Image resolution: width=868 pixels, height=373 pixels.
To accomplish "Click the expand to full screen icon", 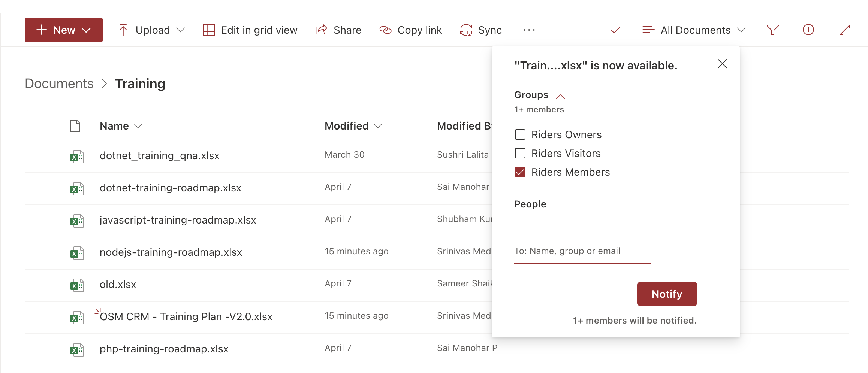I will [844, 30].
